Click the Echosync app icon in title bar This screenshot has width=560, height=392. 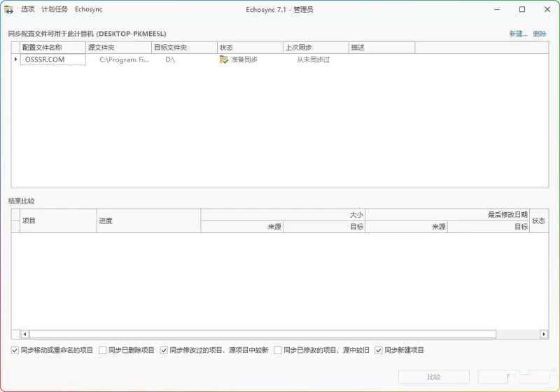pos(8,10)
